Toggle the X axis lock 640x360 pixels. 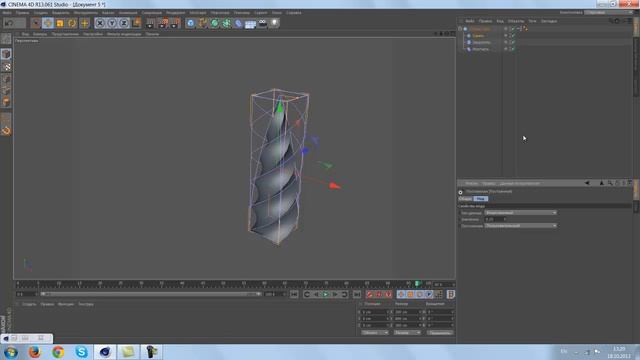(100, 23)
